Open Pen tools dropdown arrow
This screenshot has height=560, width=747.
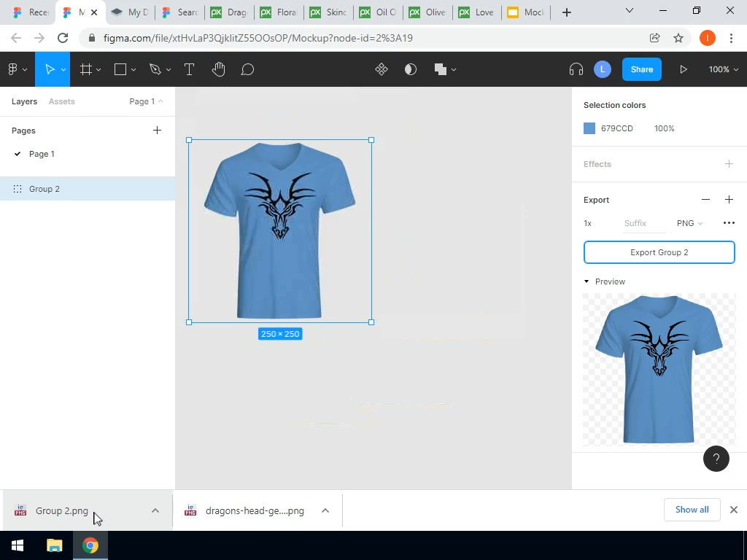tap(169, 70)
